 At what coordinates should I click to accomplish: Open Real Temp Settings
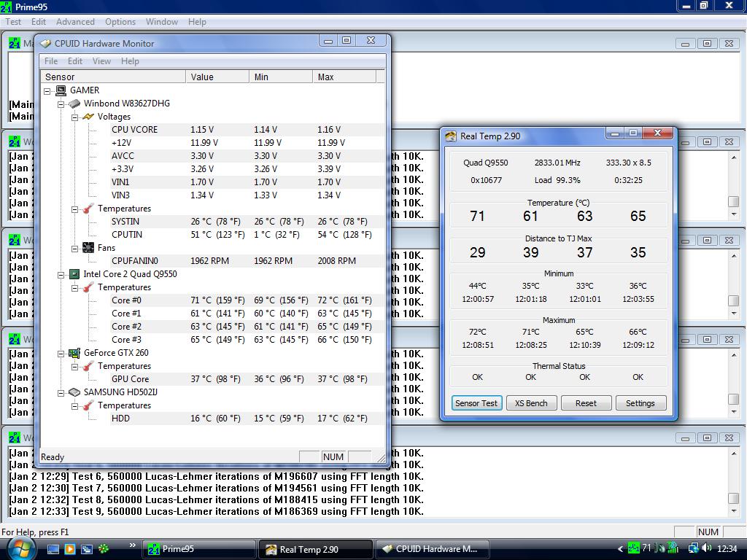coord(640,403)
